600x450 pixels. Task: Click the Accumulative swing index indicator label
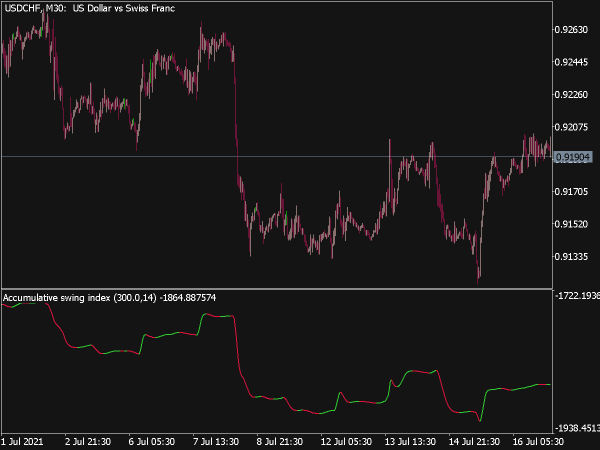point(109,298)
